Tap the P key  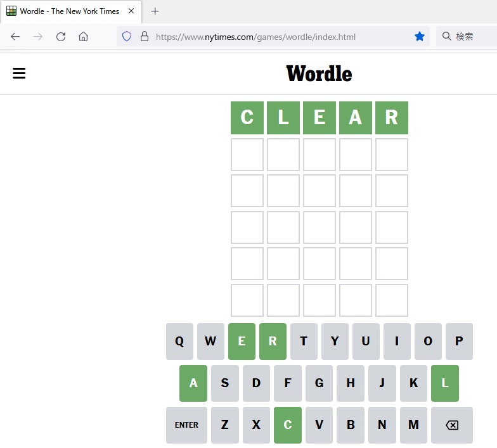pos(459,341)
